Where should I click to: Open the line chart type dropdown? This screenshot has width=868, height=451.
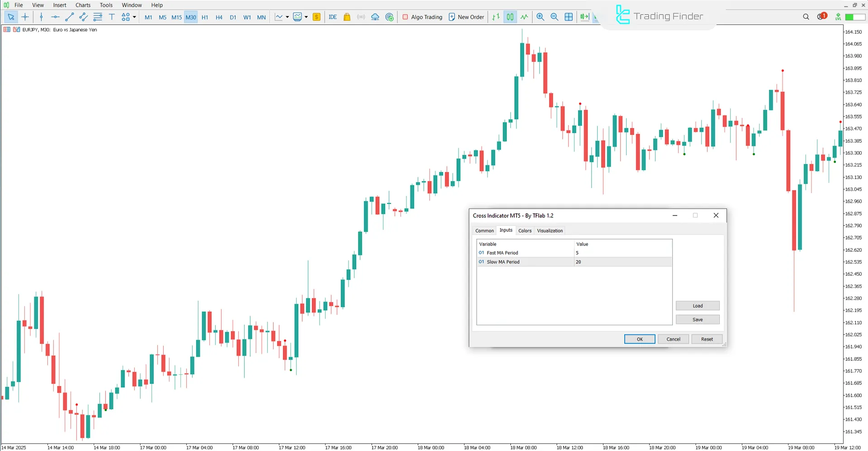(x=287, y=17)
